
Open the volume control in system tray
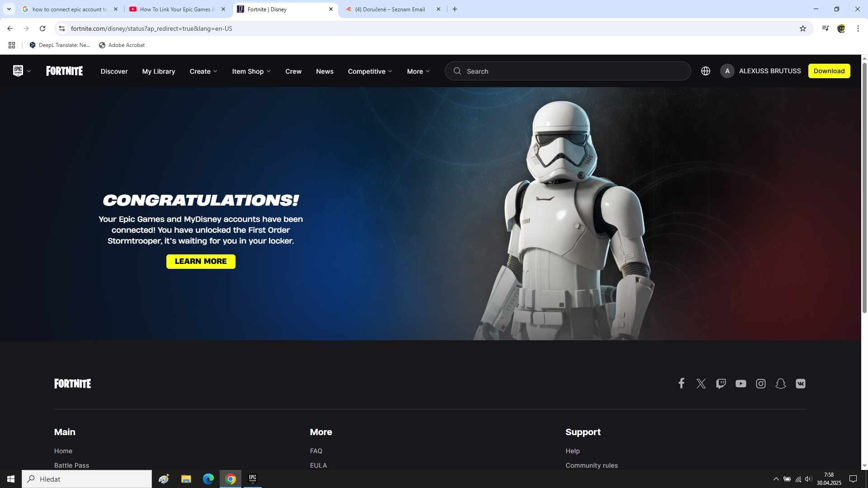point(808,479)
